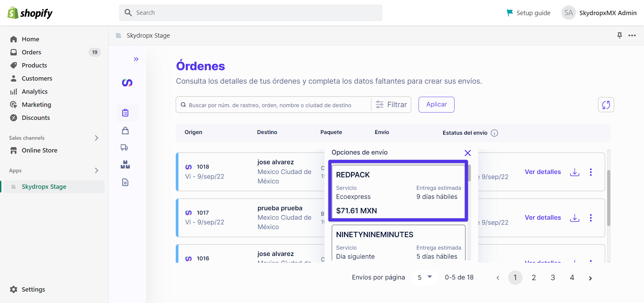Pin the Skydropx Stage app
This screenshot has height=303, width=644.
pyautogui.click(x=620, y=35)
